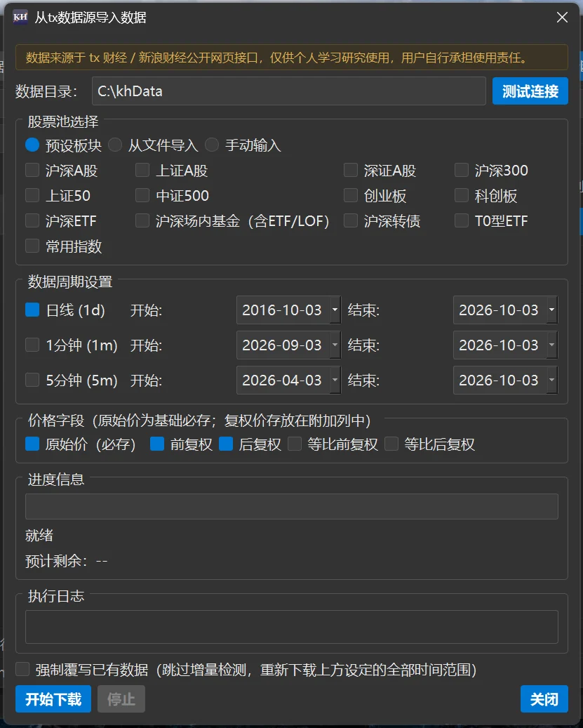Image resolution: width=583 pixels, height=728 pixels.
Task: Enable the 等比前复权 checkbox
Action: [x=295, y=444]
